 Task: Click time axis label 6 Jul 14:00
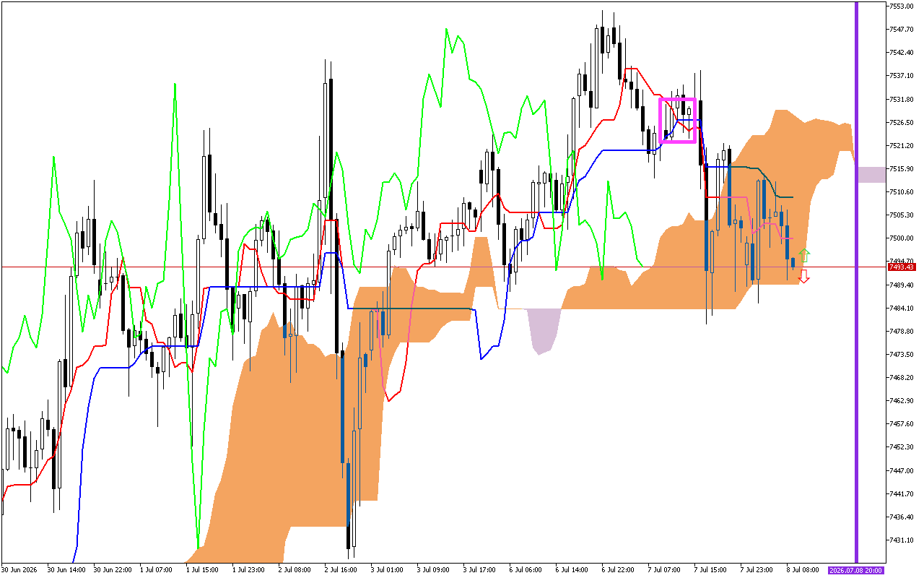(572, 570)
